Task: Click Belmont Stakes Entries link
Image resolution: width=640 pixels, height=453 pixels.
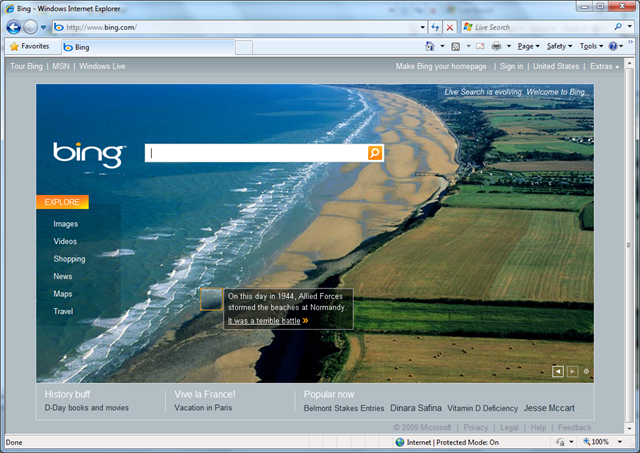Action: tap(344, 408)
